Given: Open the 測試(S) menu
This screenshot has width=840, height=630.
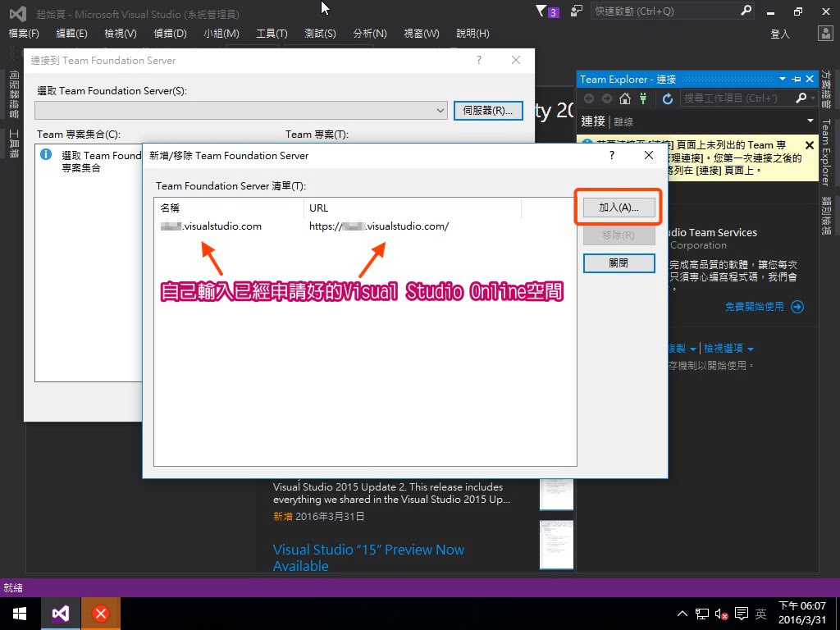Looking at the screenshot, I should point(320,33).
